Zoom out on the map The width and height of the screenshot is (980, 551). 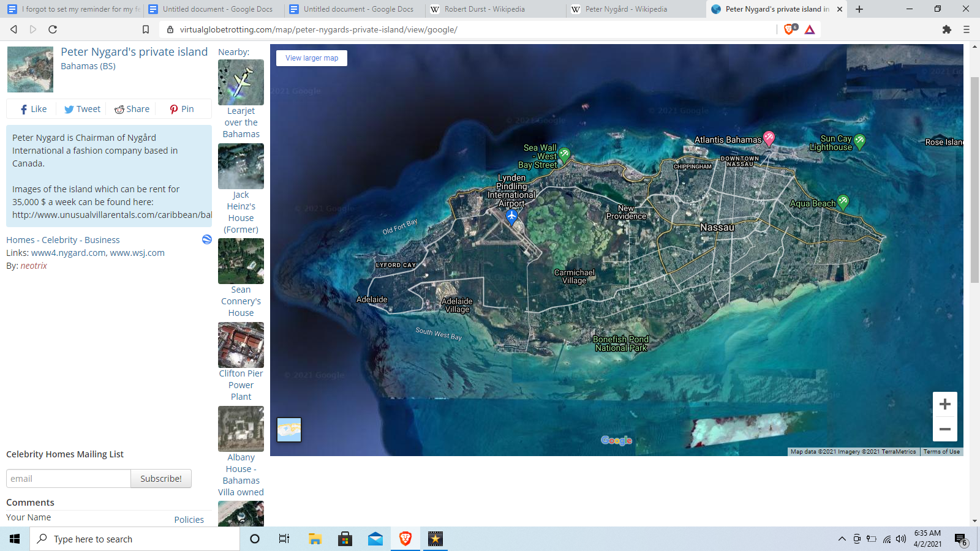(x=945, y=429)
